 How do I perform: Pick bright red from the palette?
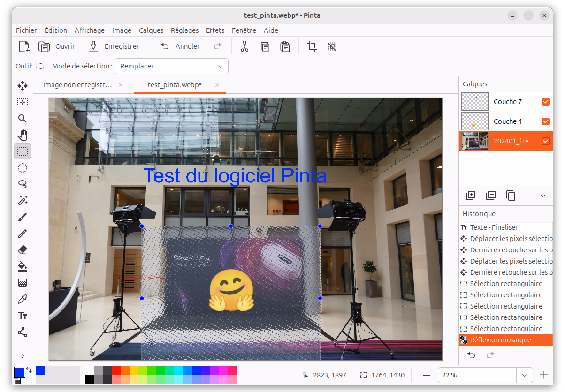[116, 370]
